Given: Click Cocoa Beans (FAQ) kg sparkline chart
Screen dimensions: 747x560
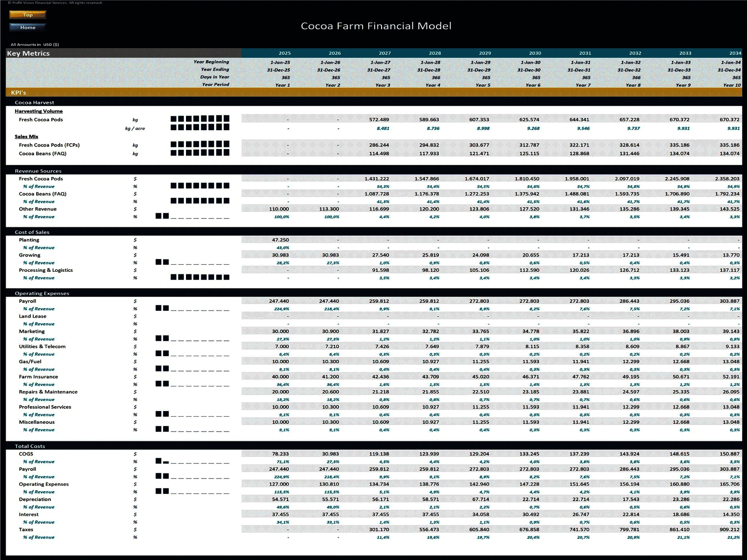Looking at the screenshot, I should pos(200,152).
